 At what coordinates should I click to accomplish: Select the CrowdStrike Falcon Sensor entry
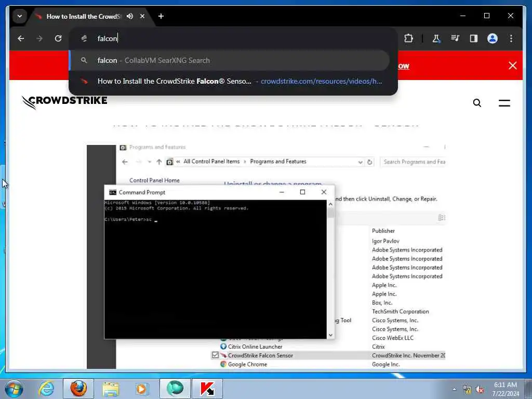[x=260, y=355]
